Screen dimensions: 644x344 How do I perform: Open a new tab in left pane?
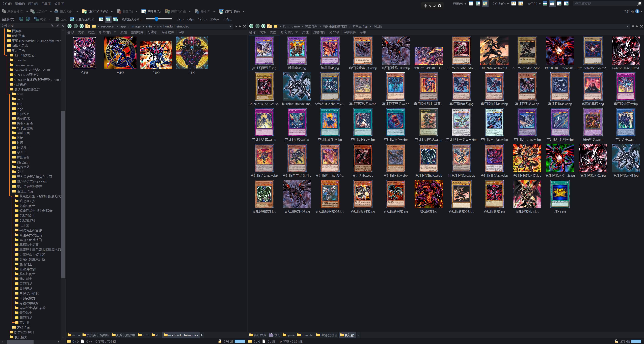[x=201, y=335]
